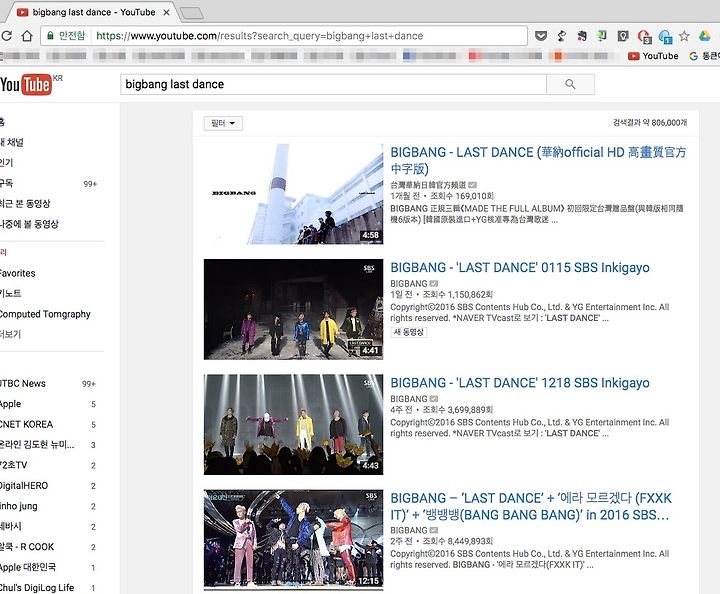This screenshot has height=594, width=720.
Task: Open thumbnail of the 12:15 SBS video
Action: (293, 539)
